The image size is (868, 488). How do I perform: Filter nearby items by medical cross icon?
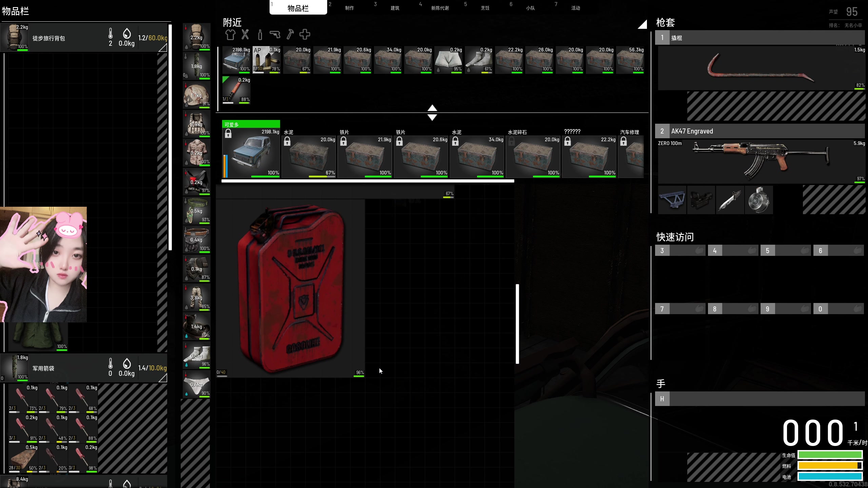[305, 35]
